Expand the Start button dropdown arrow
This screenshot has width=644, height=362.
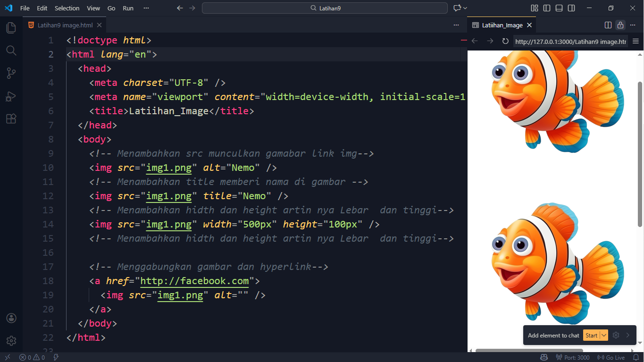(604, 335)
